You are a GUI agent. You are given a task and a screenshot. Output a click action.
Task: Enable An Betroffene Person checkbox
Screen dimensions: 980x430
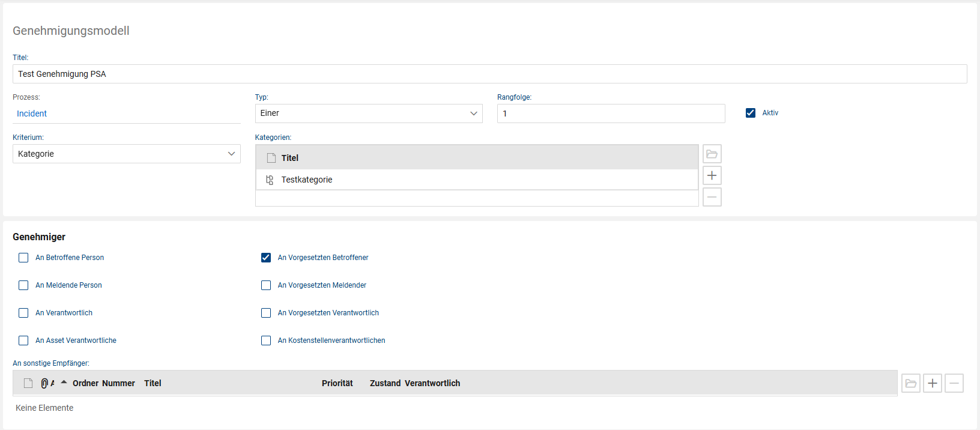pyautogui.click(x=23, y=258)
